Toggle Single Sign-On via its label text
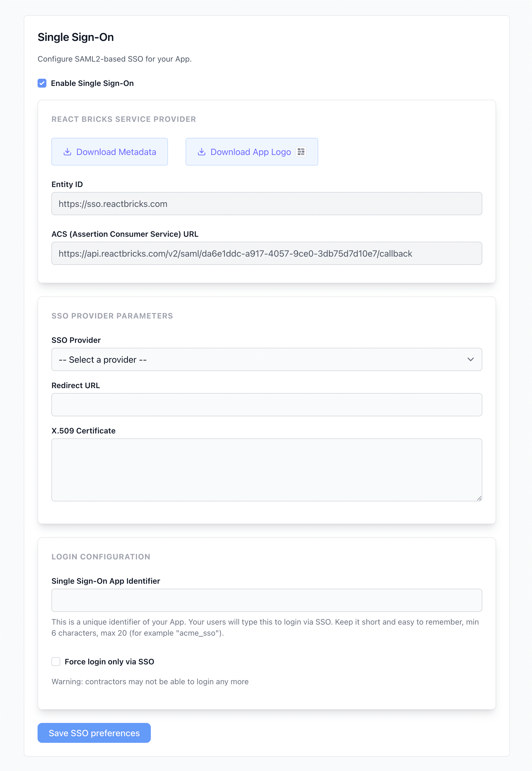Image resolution: width=532 pixels, height=771 pixels. pos(92,83)
